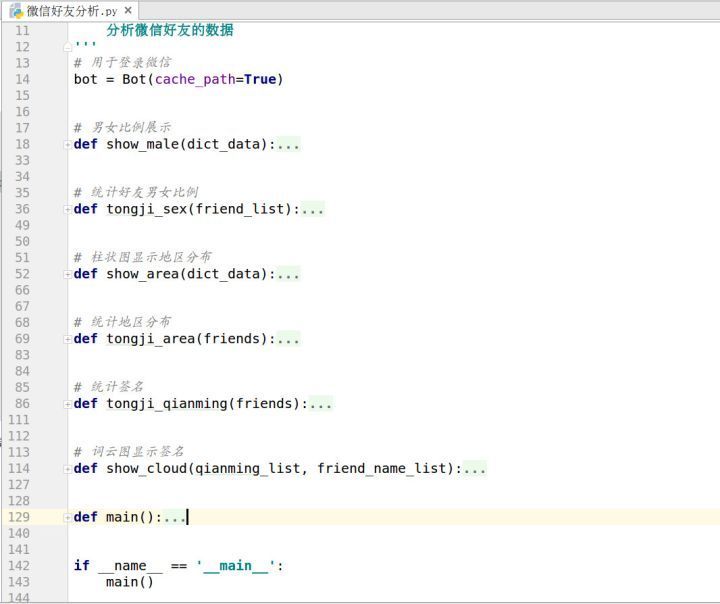The image size is (720, 604).
Task: Click the folded ellipsis after tongji_sex(friend_list):
Action: click(x=313, y=209)
